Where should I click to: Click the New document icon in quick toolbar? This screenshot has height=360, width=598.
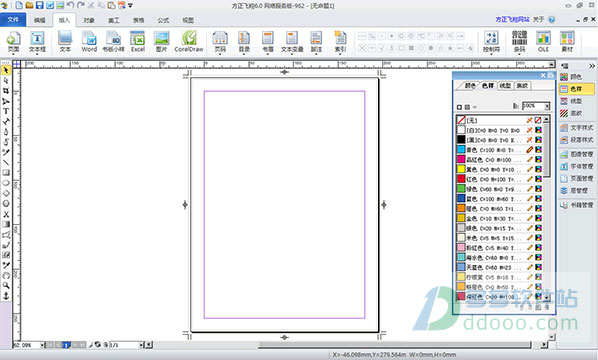(19, 5)
